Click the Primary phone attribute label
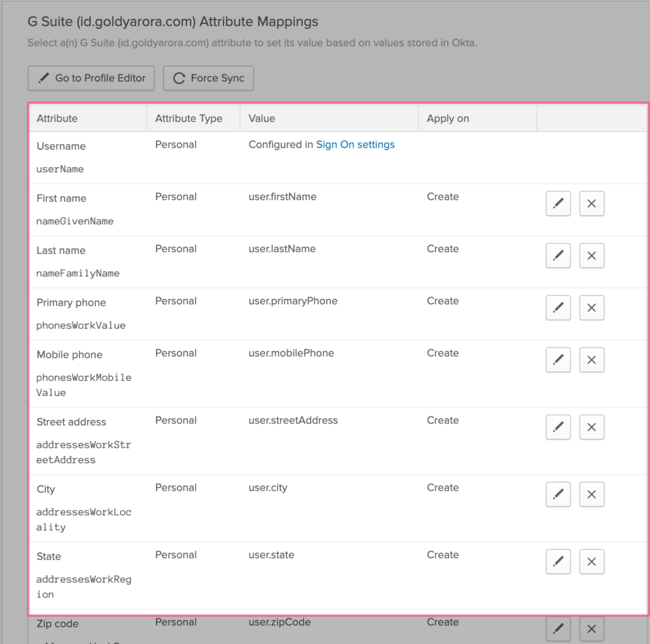 (71, 303)
